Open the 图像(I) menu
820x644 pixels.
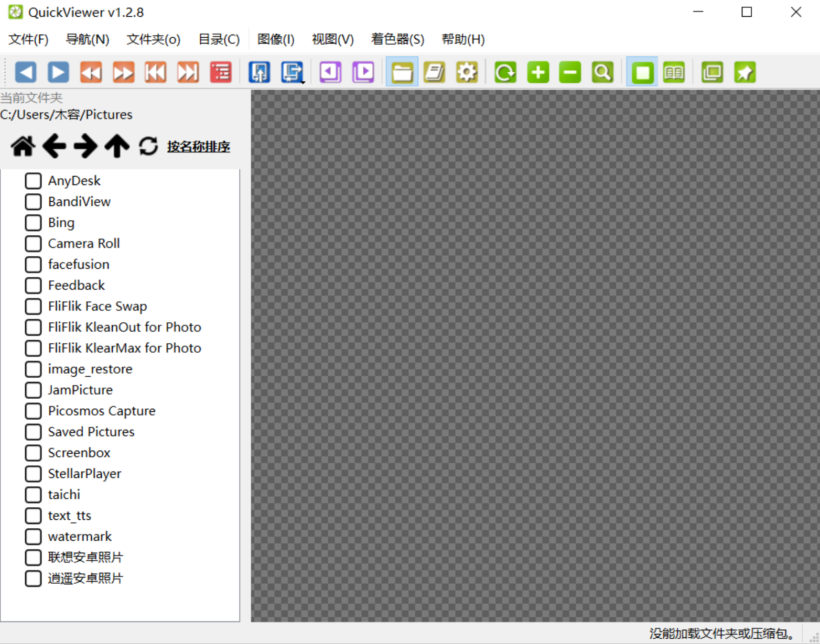point(276,39)
